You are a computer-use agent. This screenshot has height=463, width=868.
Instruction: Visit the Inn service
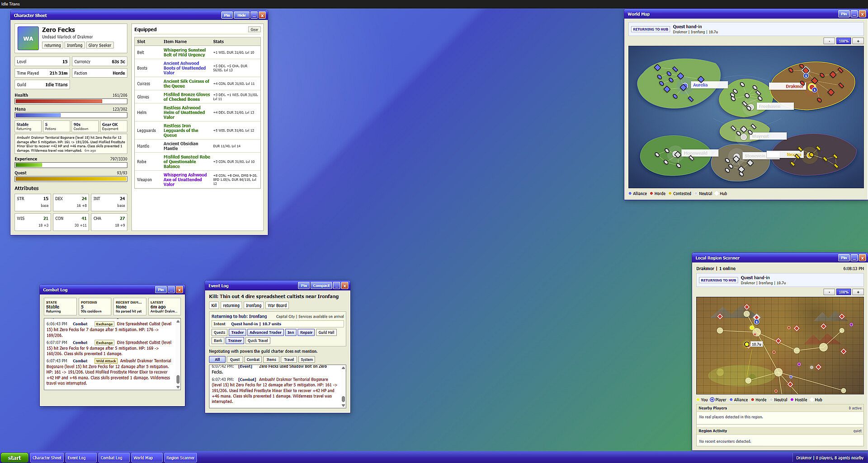(x=291, y=332)
